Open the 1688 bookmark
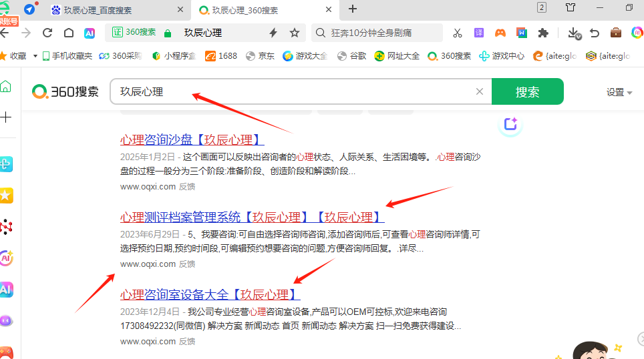644x359 pixels. tap(221, 56)
